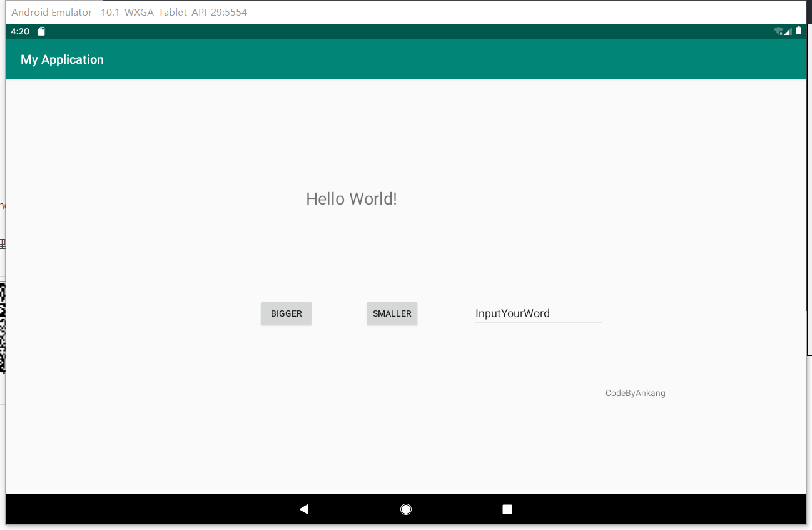
Task: Click the My Application toolbar title
Action: (x=62, y=59)
